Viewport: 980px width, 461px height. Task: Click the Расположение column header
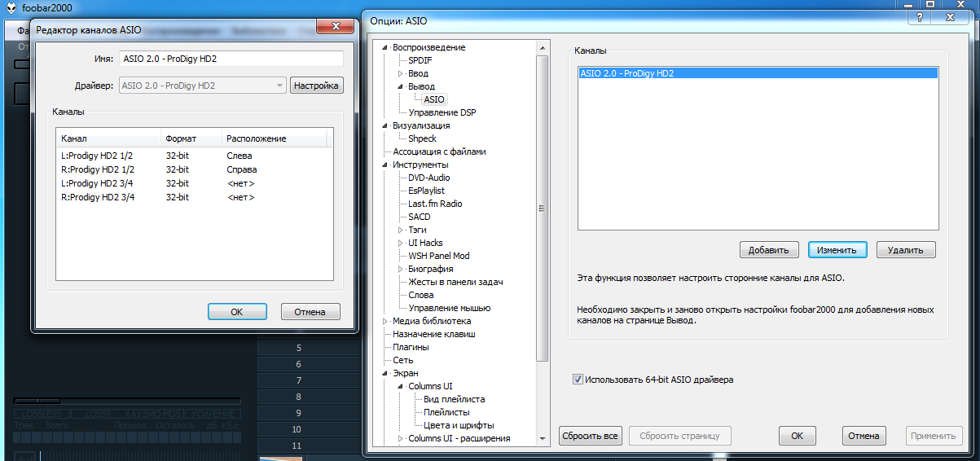[x=275, y=138]
